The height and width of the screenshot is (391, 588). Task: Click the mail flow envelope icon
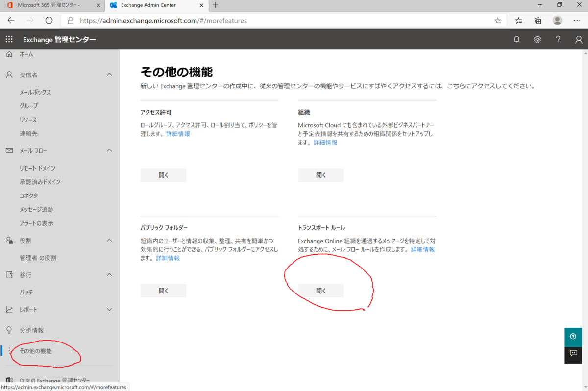pos(9,151)
